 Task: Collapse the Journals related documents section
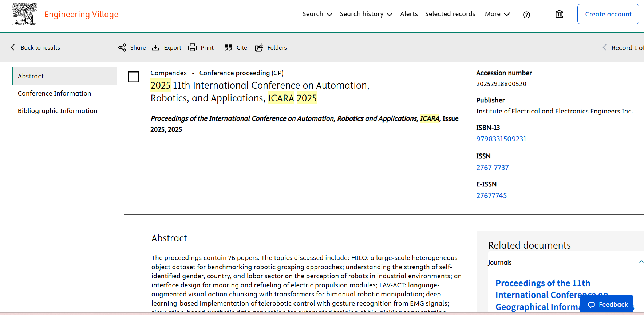[641, 262]
